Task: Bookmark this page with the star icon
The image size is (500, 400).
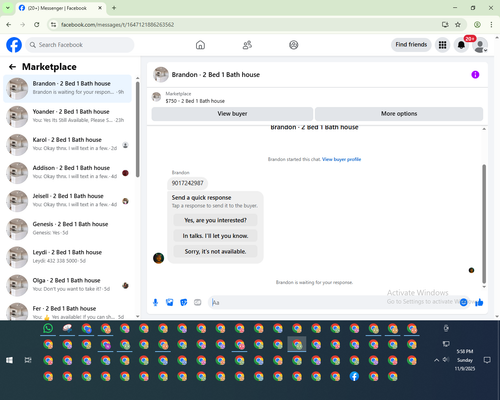Action: (458, 25)
